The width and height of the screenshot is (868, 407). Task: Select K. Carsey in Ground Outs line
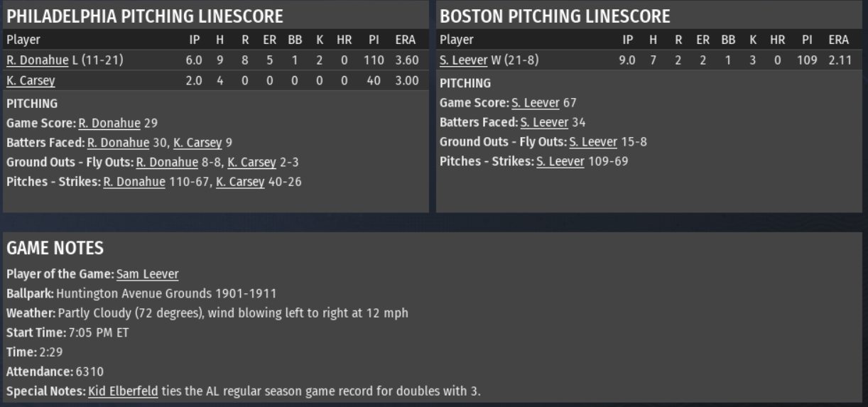251,162
